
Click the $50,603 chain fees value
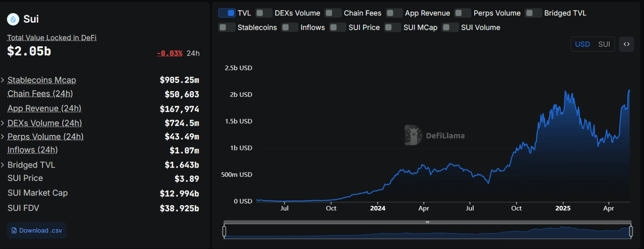click(x=182, y=94)
